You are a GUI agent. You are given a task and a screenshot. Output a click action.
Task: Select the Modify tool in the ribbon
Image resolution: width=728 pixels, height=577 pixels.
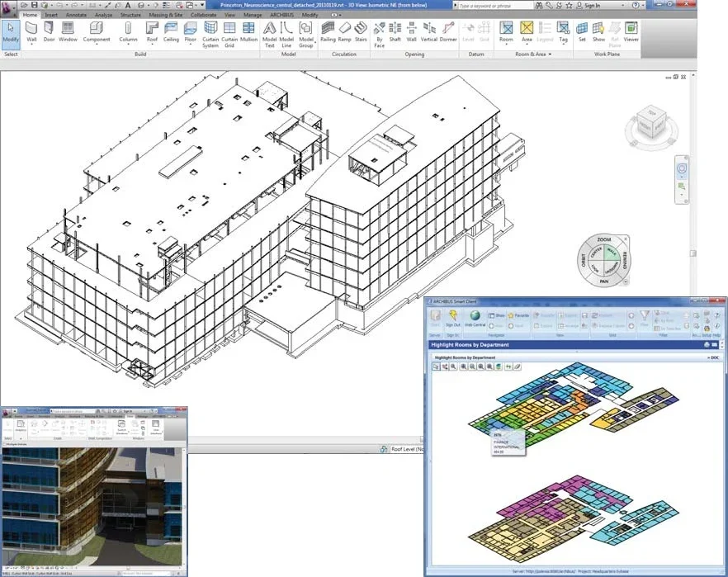tap(11, 35)
